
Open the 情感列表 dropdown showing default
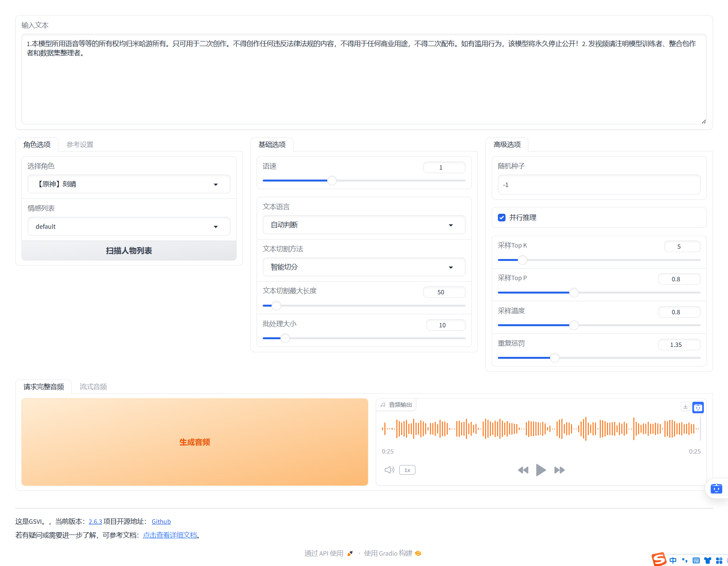click(x=129, y=226)
